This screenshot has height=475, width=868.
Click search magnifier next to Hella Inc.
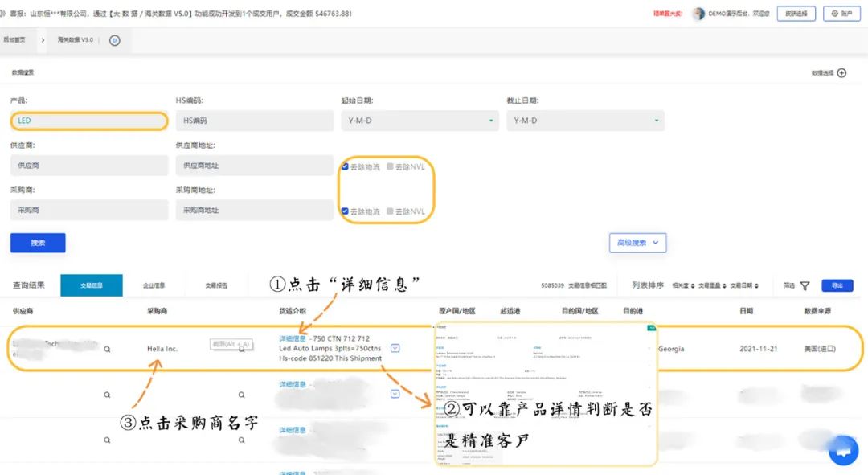(x=241, y=350)
